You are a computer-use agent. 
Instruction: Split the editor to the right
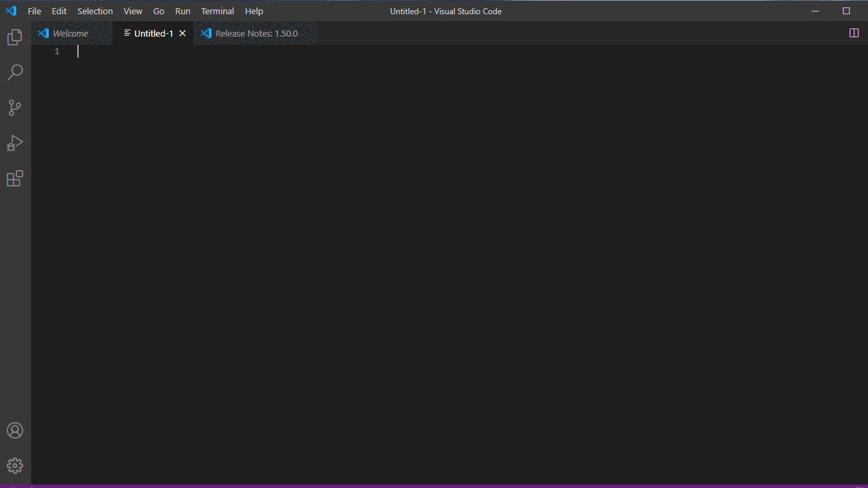[854, 33]
